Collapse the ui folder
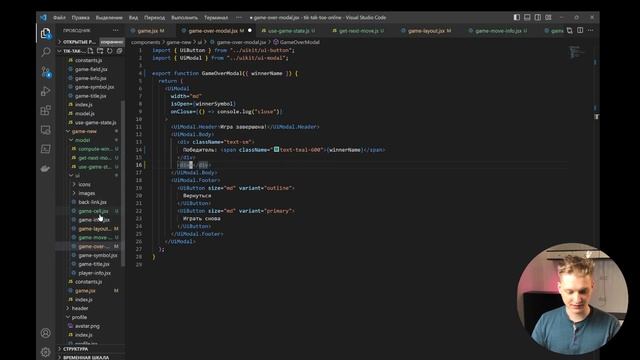This screenshot has width=640, height=360. pyautogui.click(x=77, y=176)
